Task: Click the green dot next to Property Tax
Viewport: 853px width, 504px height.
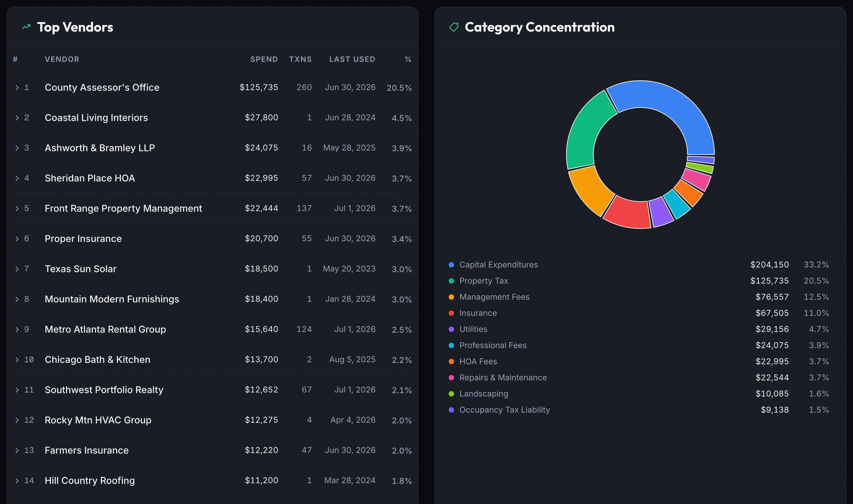Action: pos(451,281)
